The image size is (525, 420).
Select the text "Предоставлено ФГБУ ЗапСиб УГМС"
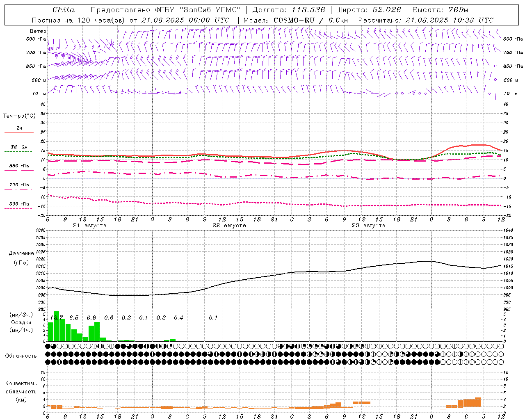[x=166, y=10]
